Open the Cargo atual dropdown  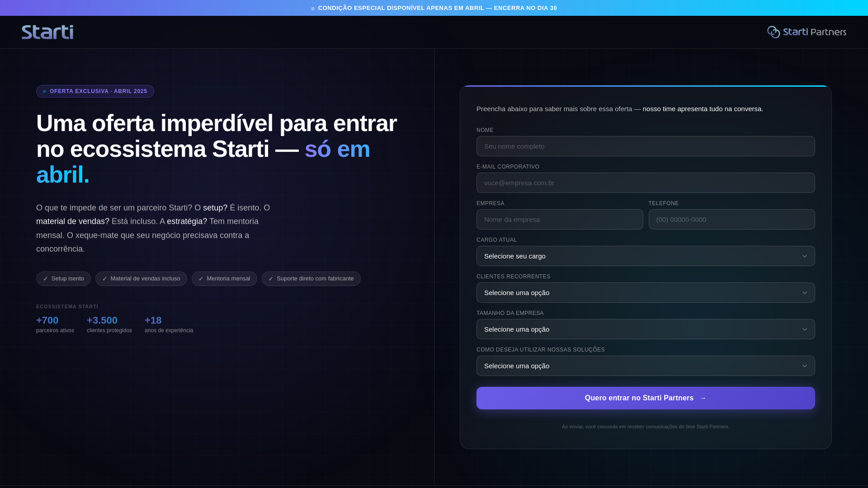click(646, 256)
